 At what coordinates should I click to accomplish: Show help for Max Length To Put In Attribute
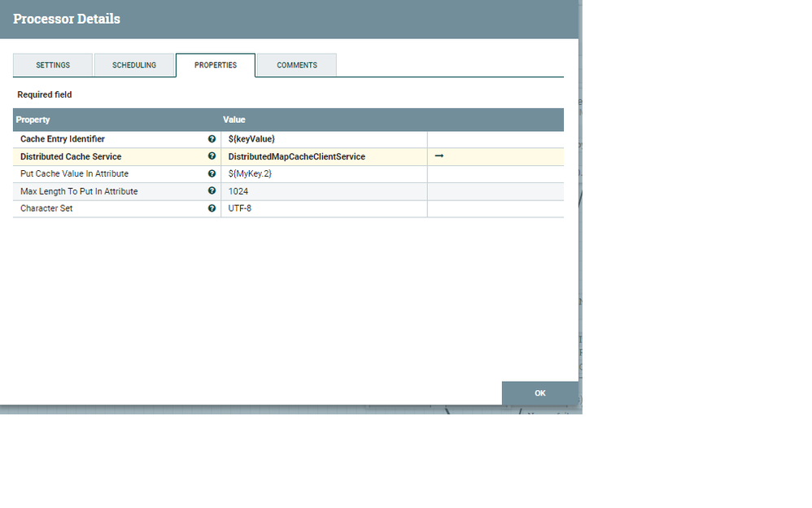point(212,190)
